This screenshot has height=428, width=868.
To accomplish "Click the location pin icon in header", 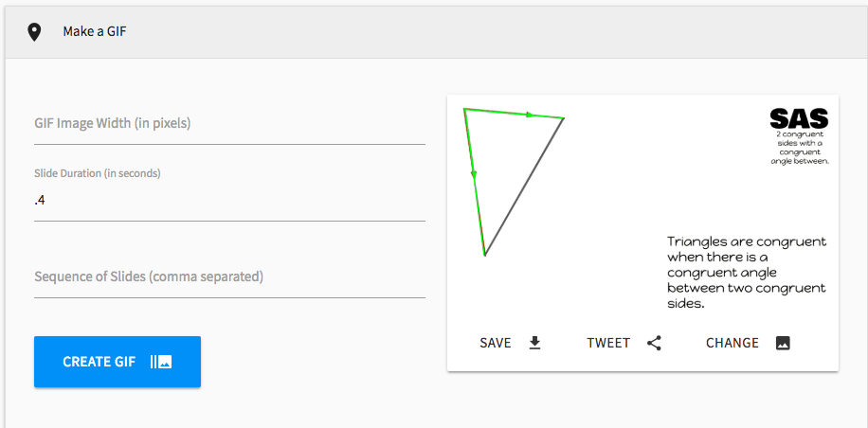I will 34,32.
